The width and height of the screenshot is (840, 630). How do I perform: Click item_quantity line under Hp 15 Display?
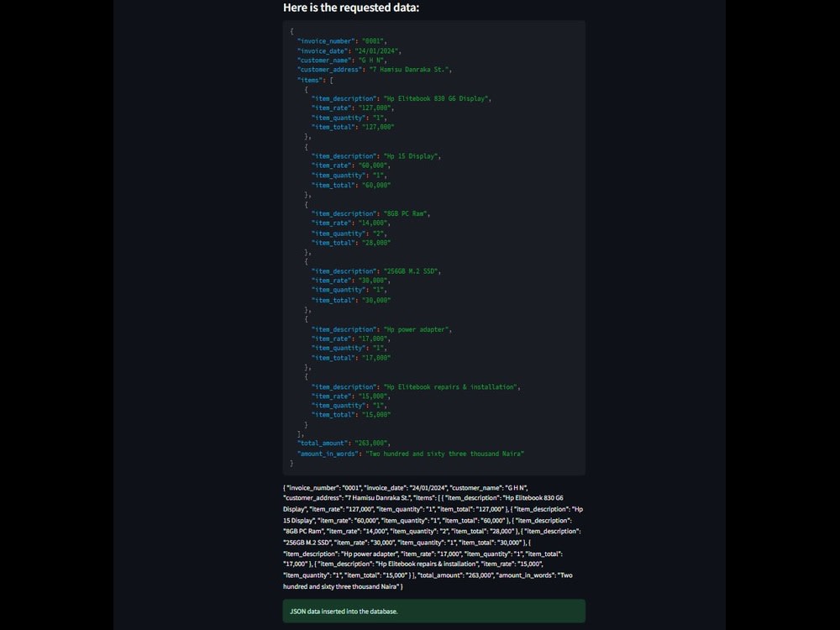[349, 176]
